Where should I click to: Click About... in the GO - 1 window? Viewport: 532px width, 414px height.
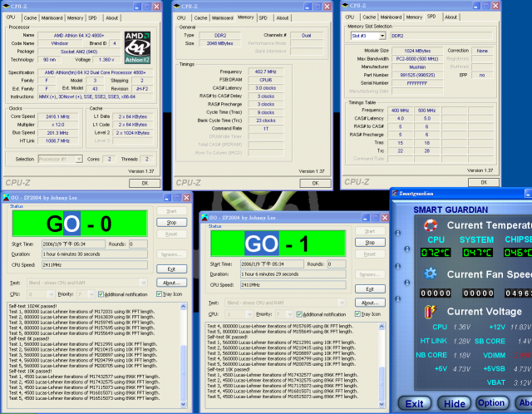[370, 303]
